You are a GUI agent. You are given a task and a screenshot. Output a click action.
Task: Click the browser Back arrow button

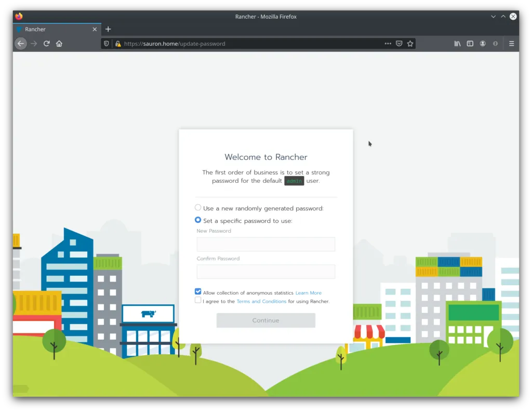21,44
